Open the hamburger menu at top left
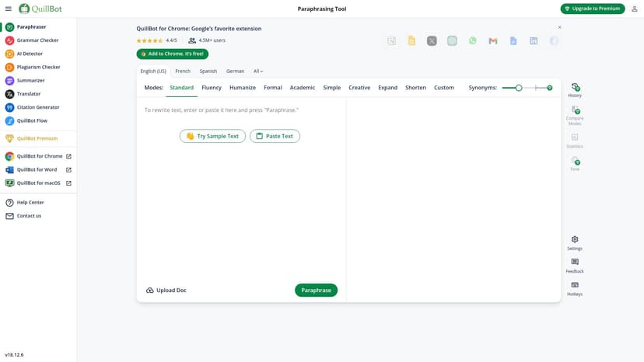 click(x=9, y=9)
